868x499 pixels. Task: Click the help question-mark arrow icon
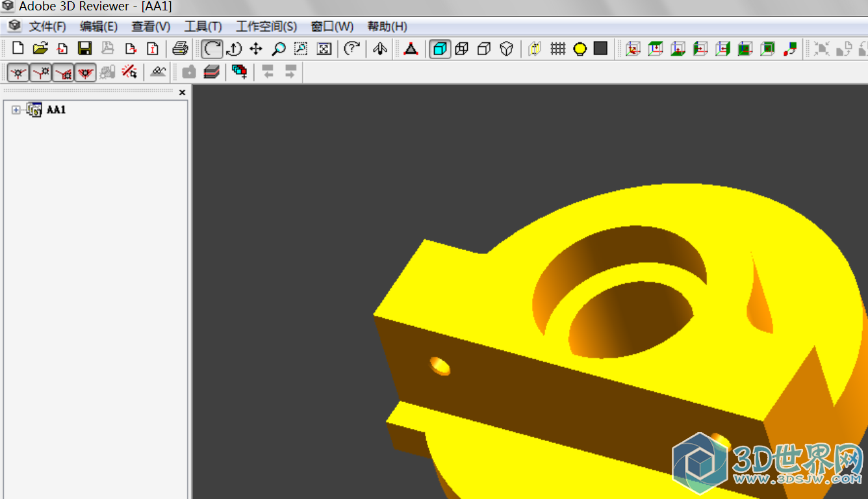[351, 49]
